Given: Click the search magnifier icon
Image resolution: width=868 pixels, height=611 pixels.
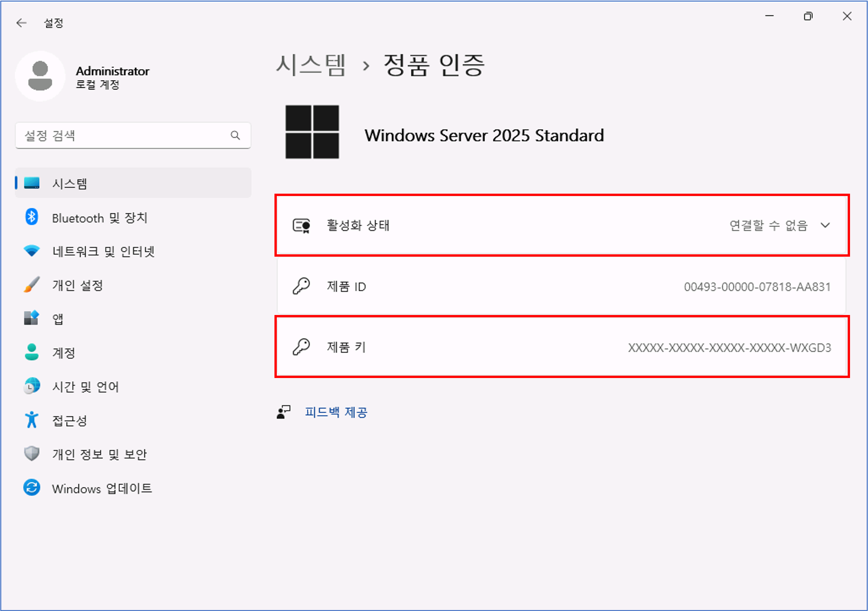Looking at the screenshot, I should pos(235,135).
